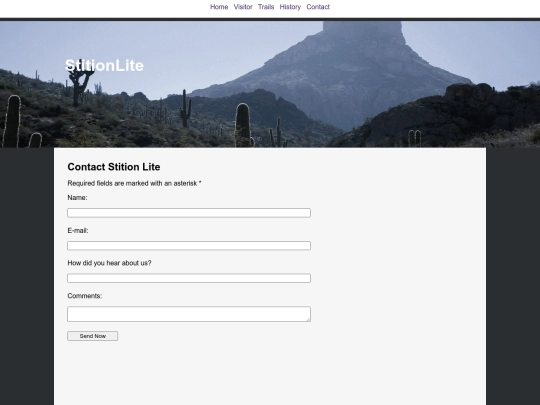Click the 'Name:' label

point(77,198)
